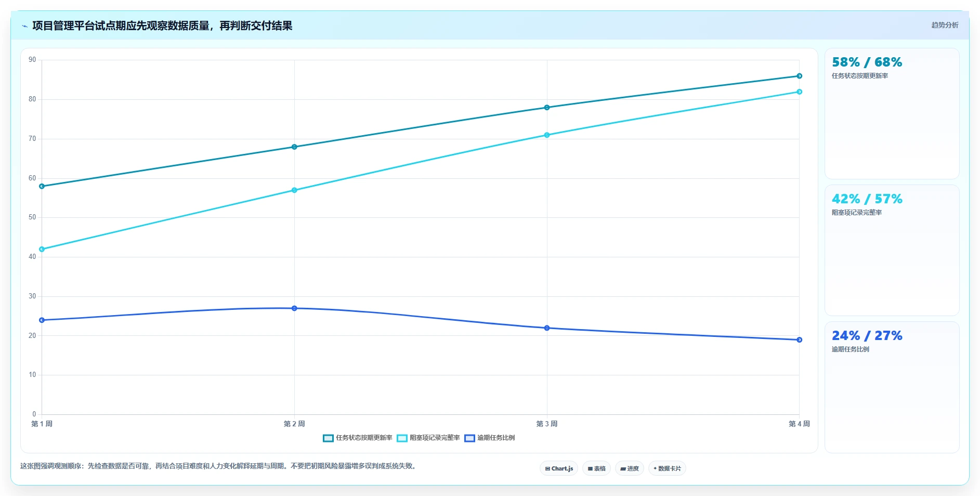Select the 进度 chip

click(x=630, y=468)
